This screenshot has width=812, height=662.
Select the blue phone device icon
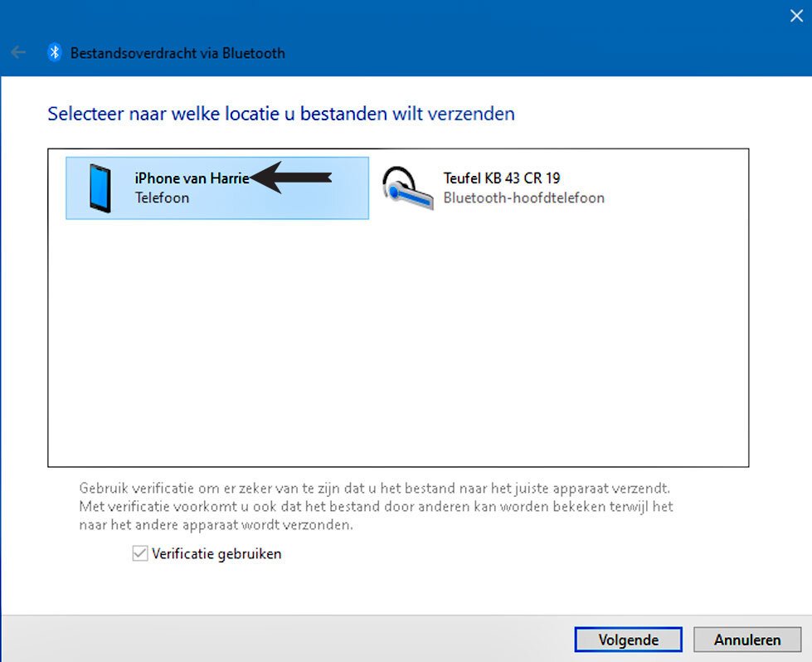(x=100, y=188)
